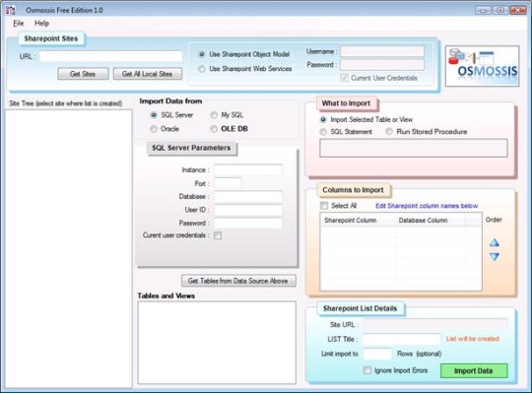Move column order up with blue arrow

[x=495, y=242]
